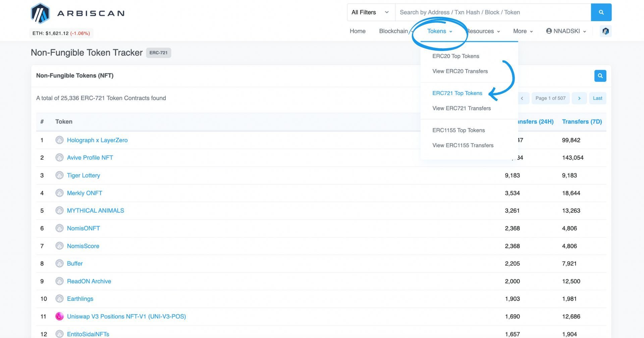
Task: Click the NomisONFT token icon
Action: pos(59,228)
